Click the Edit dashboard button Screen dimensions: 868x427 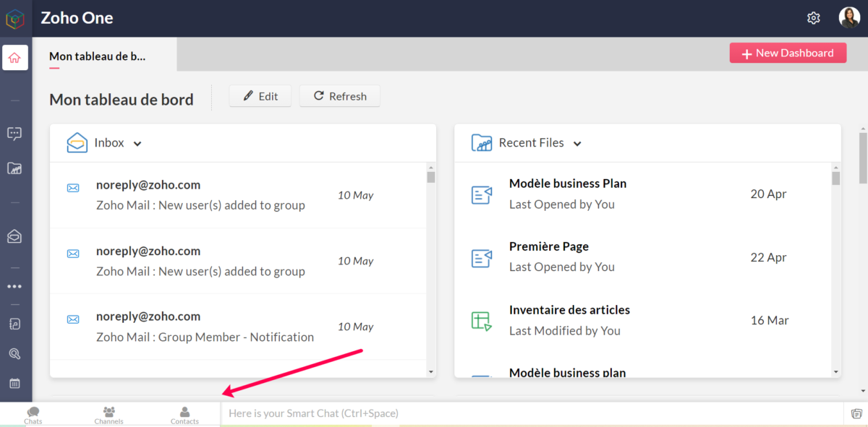click(260, 96)
